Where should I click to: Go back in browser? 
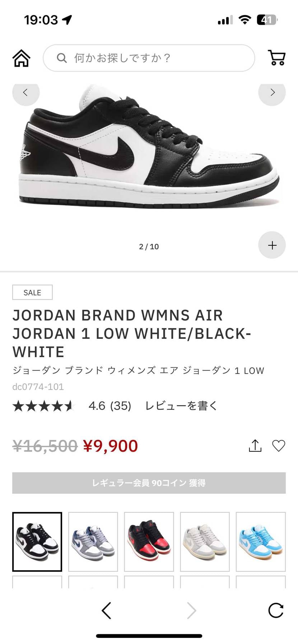tap(106, 610)
